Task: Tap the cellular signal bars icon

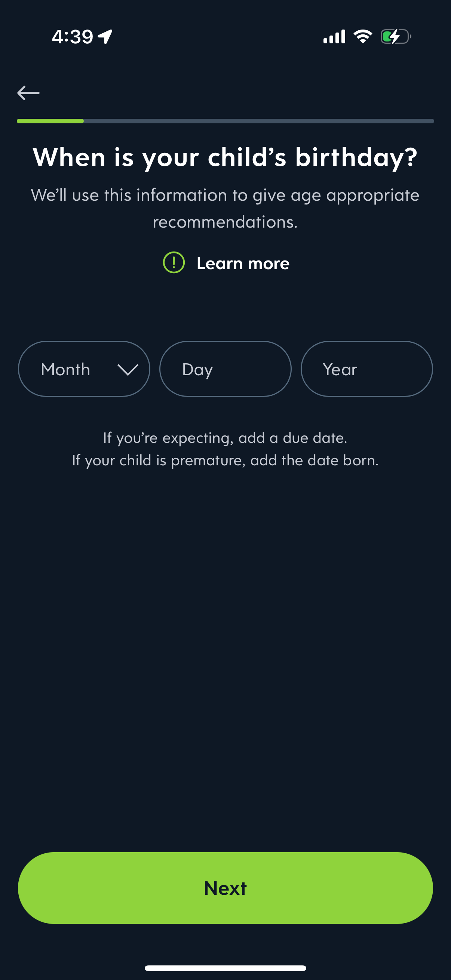Action: pyautogui.click(x=334, y=37)
